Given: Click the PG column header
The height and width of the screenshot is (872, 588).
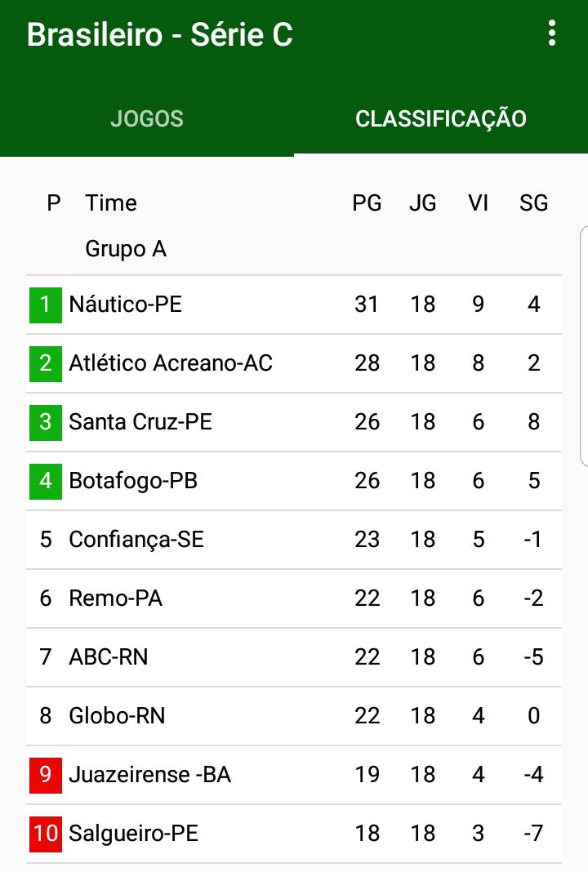Looking at the screenshot, I should click(x=367, y=203).
